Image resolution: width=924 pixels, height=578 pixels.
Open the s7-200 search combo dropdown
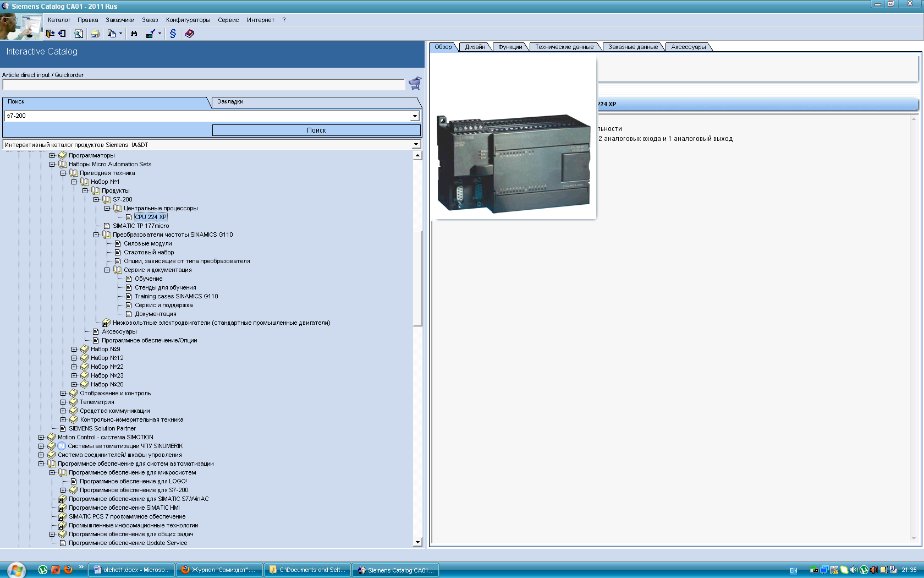point(415,116)
